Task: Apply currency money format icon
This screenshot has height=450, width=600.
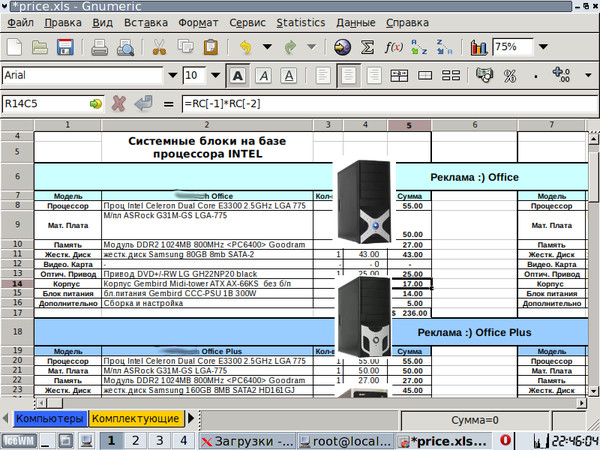Action: 484,75
